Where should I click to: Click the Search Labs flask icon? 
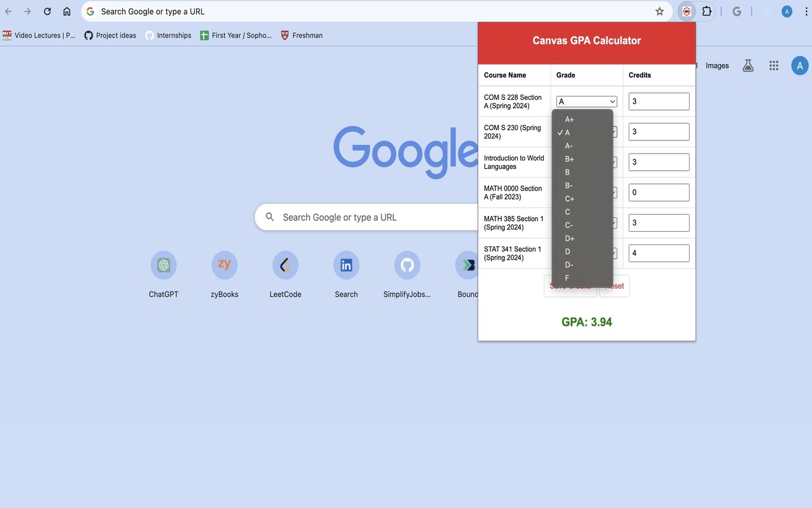tap(748, 65)
